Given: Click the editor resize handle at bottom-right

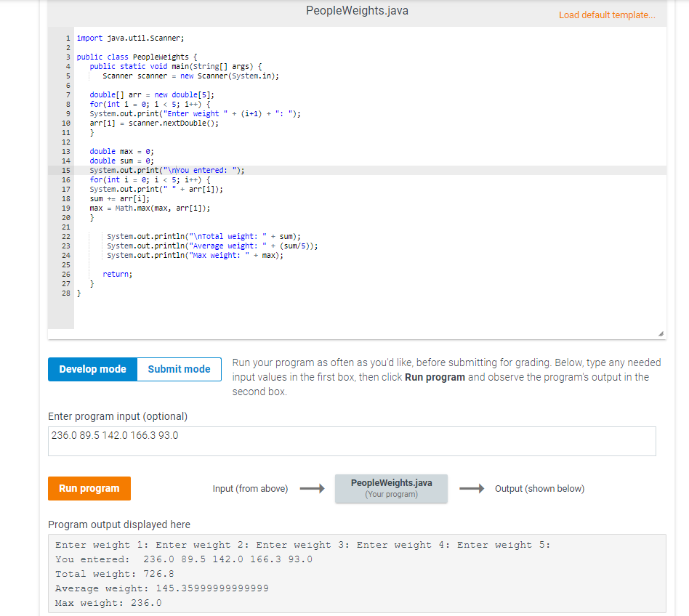Looking at the screenshot, I should 660,332.
